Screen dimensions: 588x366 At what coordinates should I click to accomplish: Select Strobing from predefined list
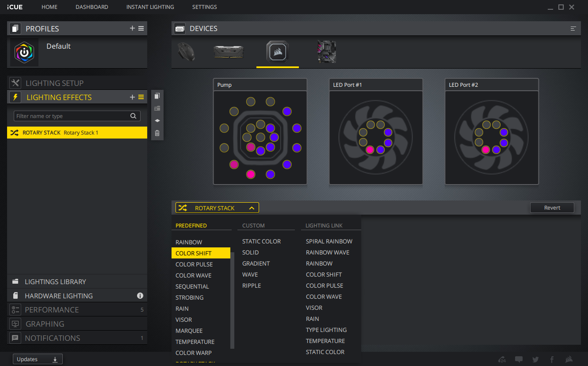click(190, 297)
